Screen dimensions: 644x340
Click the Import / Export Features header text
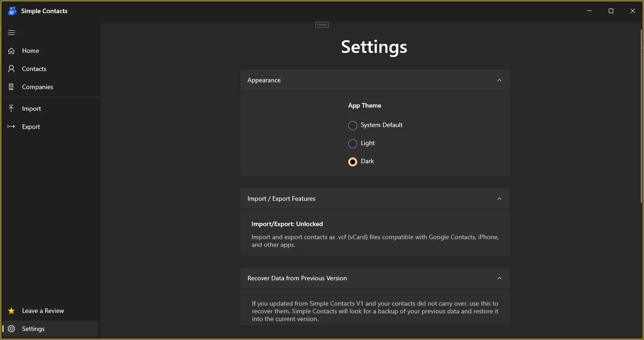[281, 198]
